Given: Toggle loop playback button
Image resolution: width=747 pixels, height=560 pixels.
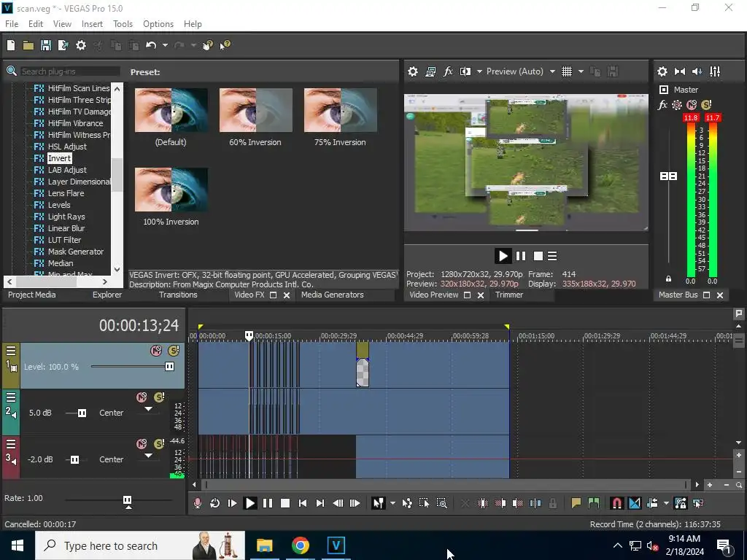Looking at the screenshot, I should (x=215, y=503).
